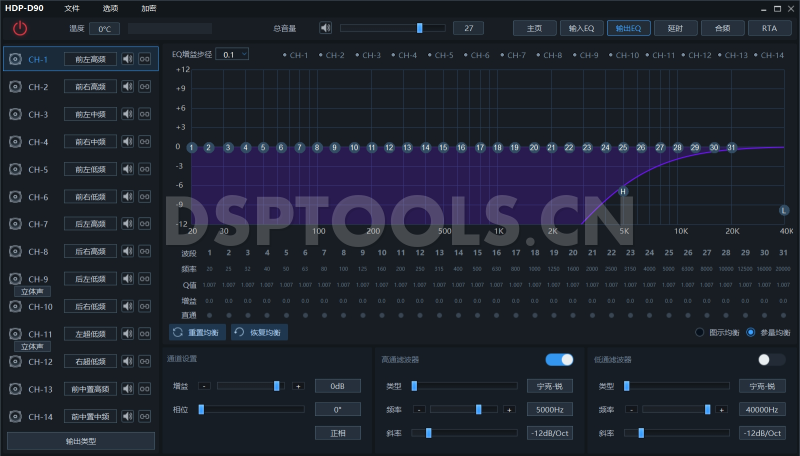Mute channel CH-12 speaker icon
This screenshot has width=800, height=456.
(x=127, y=362)
